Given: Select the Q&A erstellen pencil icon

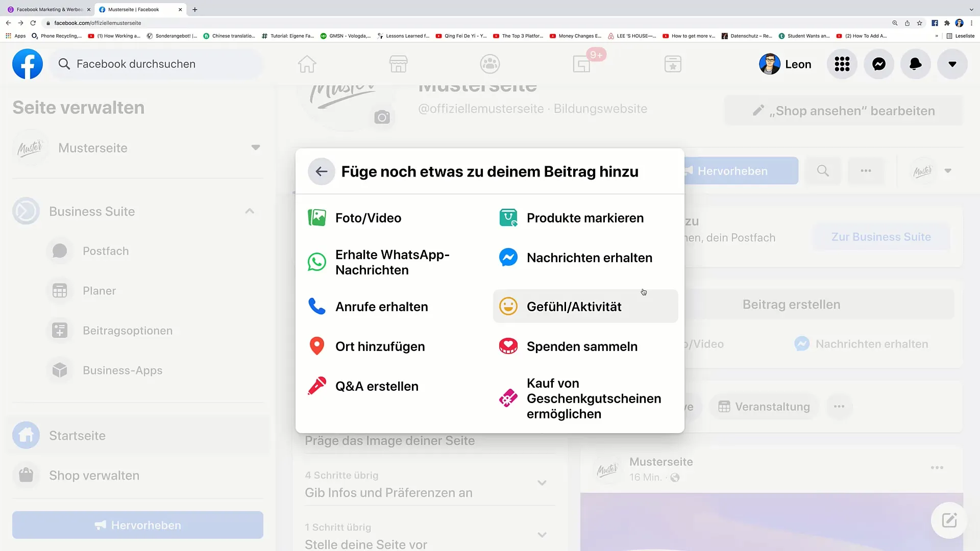Looking at the screenshot, I should (316, 386).
